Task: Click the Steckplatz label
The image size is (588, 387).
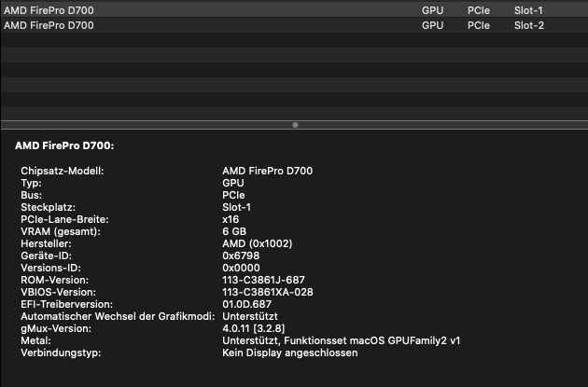Action: [x=48, y=207]
